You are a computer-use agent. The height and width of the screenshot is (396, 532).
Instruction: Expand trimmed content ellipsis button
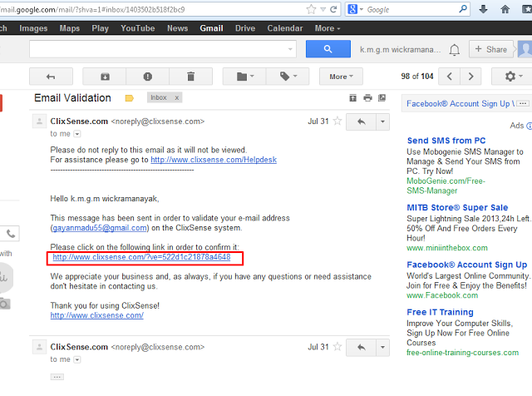tap(57, 377)
